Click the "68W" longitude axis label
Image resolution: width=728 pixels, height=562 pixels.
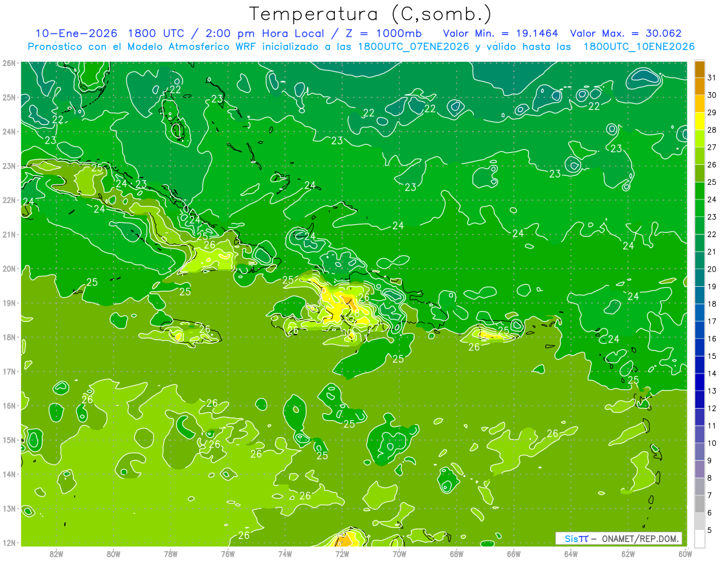pyautogui.click(x=457, y=553)
